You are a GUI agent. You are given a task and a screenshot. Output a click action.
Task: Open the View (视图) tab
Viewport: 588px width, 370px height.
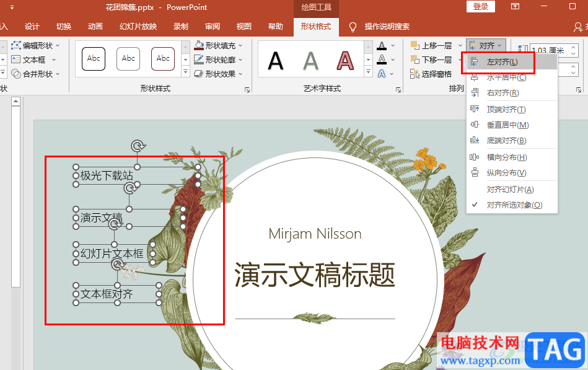pyautogui.click(x=244, y=27)
